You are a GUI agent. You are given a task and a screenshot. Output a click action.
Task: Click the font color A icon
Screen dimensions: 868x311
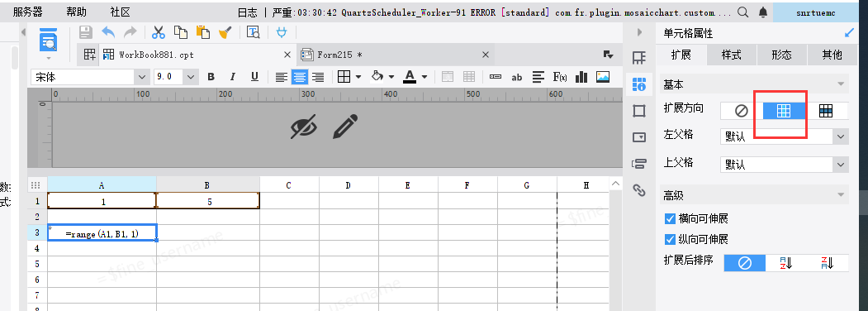point(410,76)
